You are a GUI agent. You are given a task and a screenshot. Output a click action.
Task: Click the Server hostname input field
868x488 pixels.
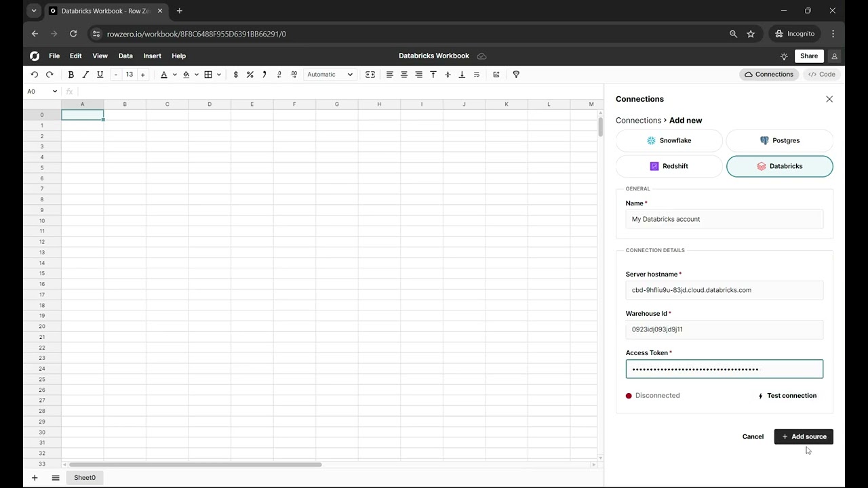[724, 290]
